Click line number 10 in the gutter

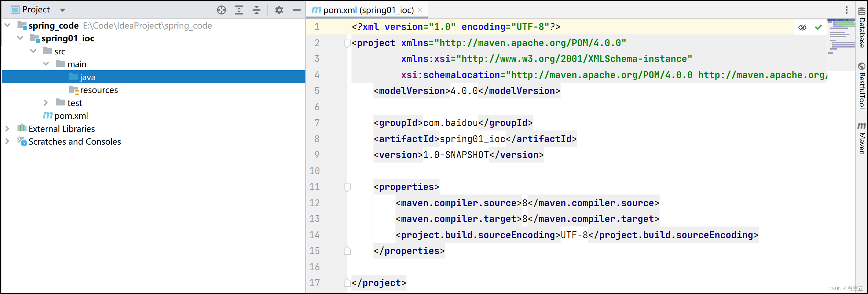[314, 171]
